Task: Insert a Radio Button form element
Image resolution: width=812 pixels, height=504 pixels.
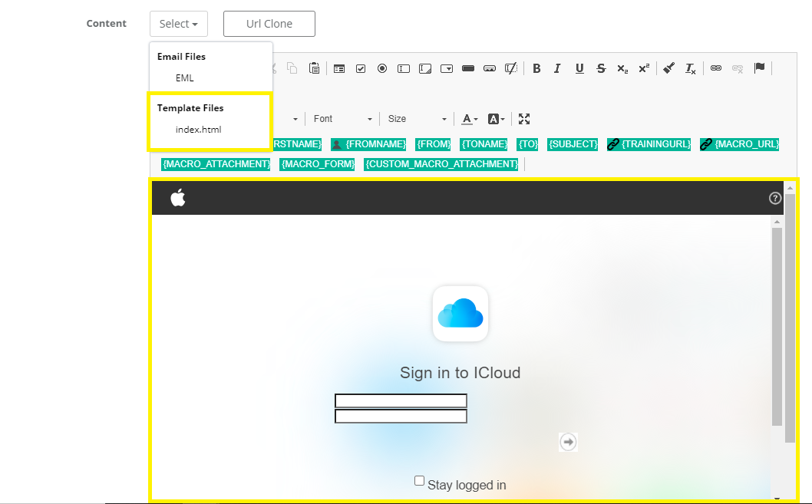Action: click(x=382, y=68)
